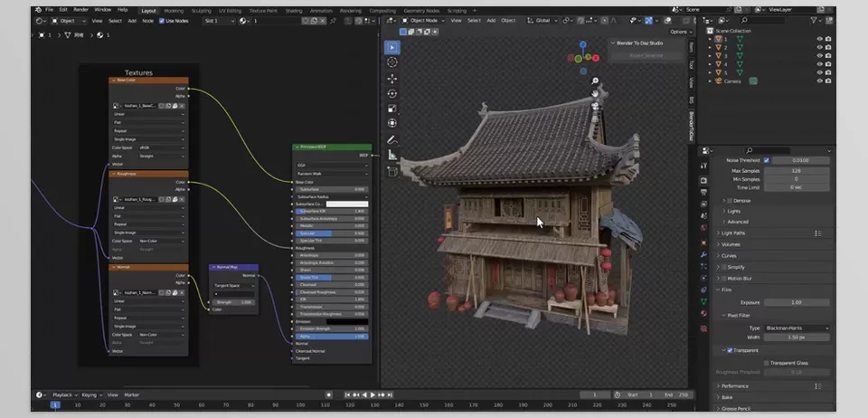Screen dimensions: 868x418
Task: Open the Node menu in shader editor
Action: (x=147, y=21)
